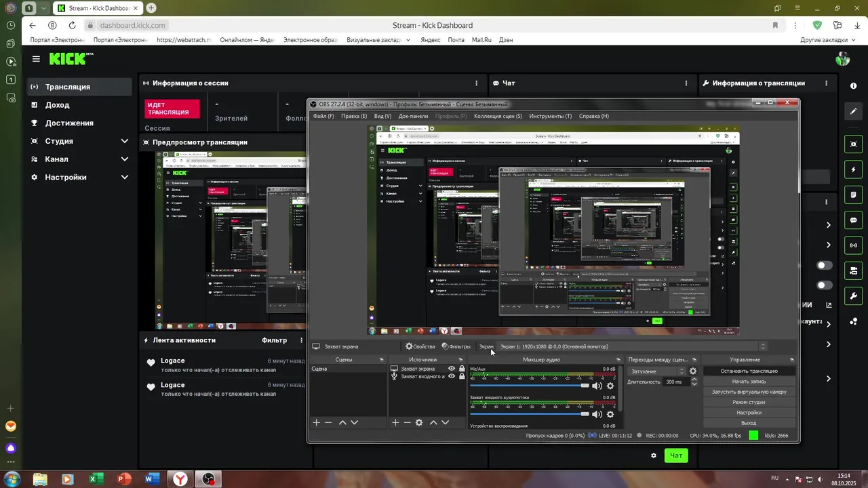Toggle visibility eye for Захват экрана source
The width and height of the screenshot is (868, 488).
[x=452, y=369]
